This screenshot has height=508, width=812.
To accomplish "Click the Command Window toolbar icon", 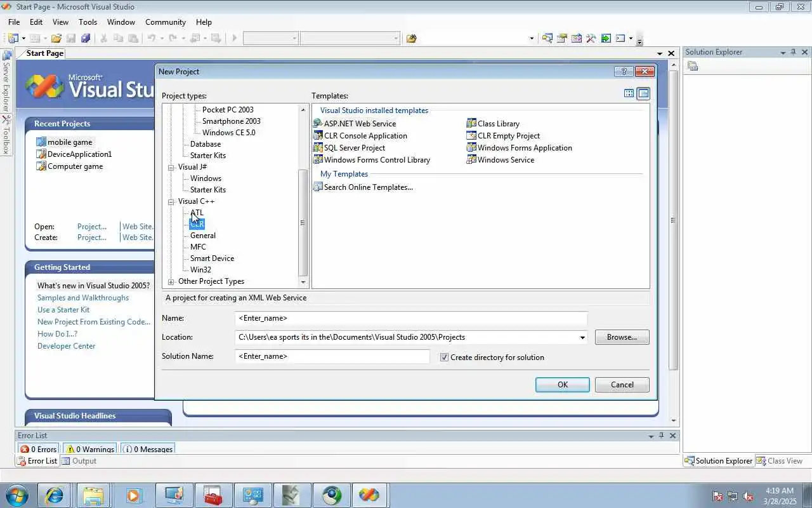I will (620, 38).
